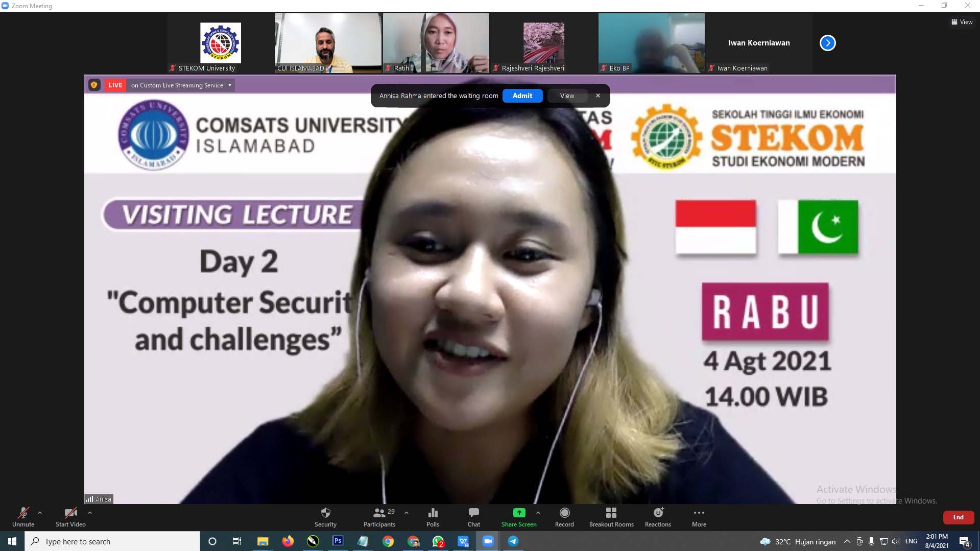Dismiss the waiting room notification

(x=597, y=95)
